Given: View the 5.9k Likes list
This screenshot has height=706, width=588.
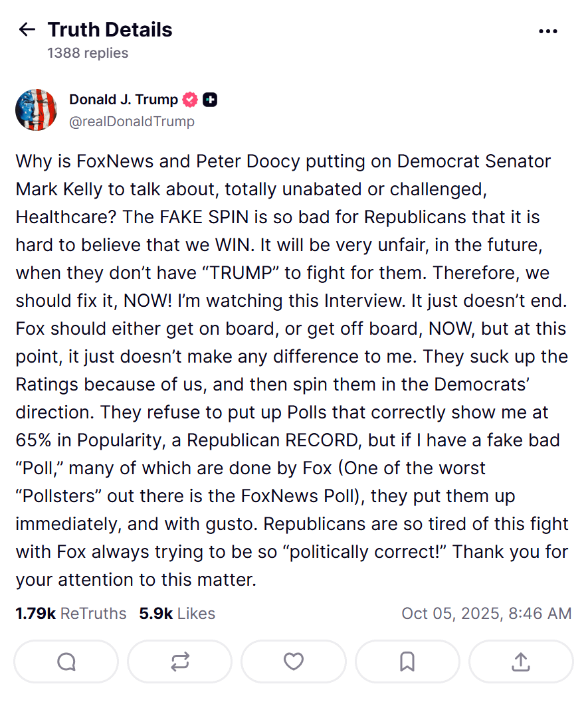Looking at the screenshot, I should (x=177, y=613).
